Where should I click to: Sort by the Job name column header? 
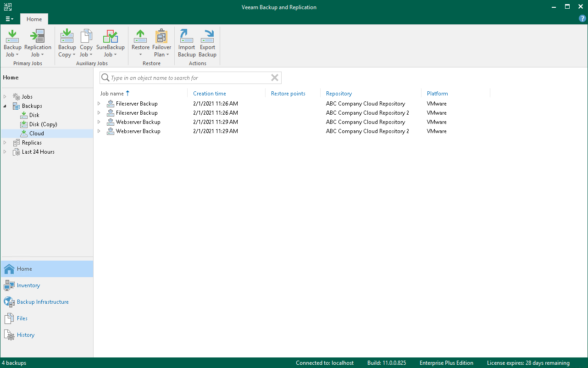(112, 94)
